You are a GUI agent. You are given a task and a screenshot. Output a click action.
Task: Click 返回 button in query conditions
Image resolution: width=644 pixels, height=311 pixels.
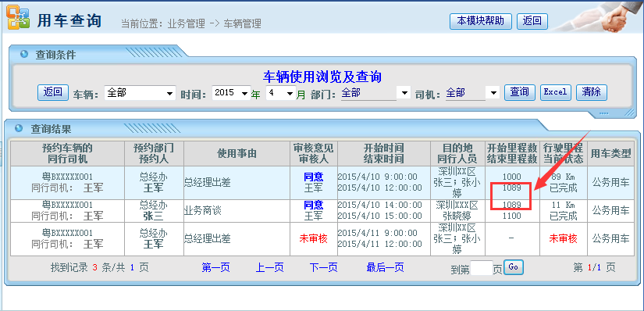pyautogui.click(x=53, y=92)
